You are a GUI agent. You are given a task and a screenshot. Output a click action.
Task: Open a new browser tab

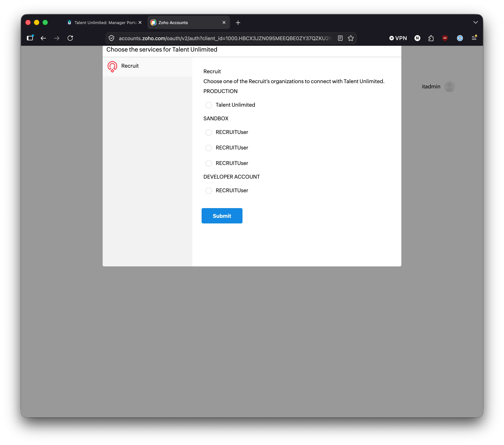tap(238, 23)
